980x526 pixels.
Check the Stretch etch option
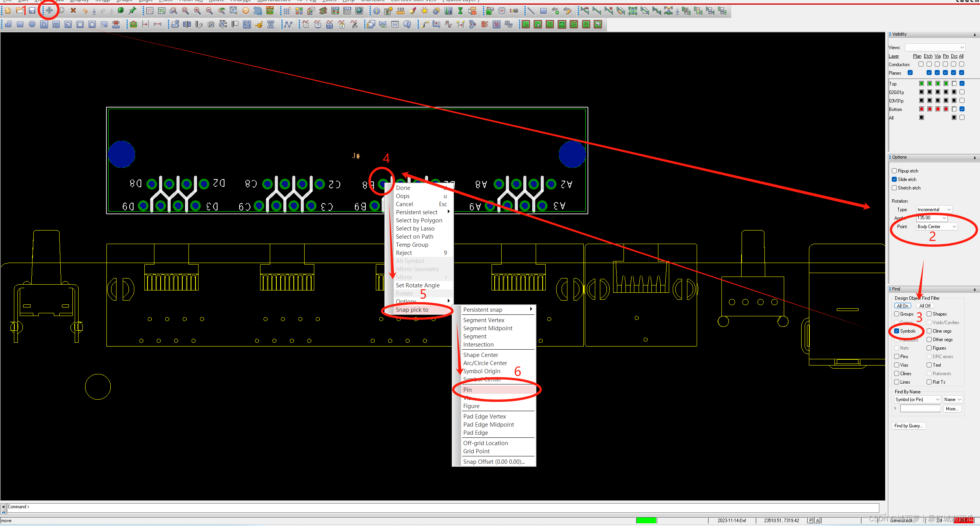click(894, 188)
